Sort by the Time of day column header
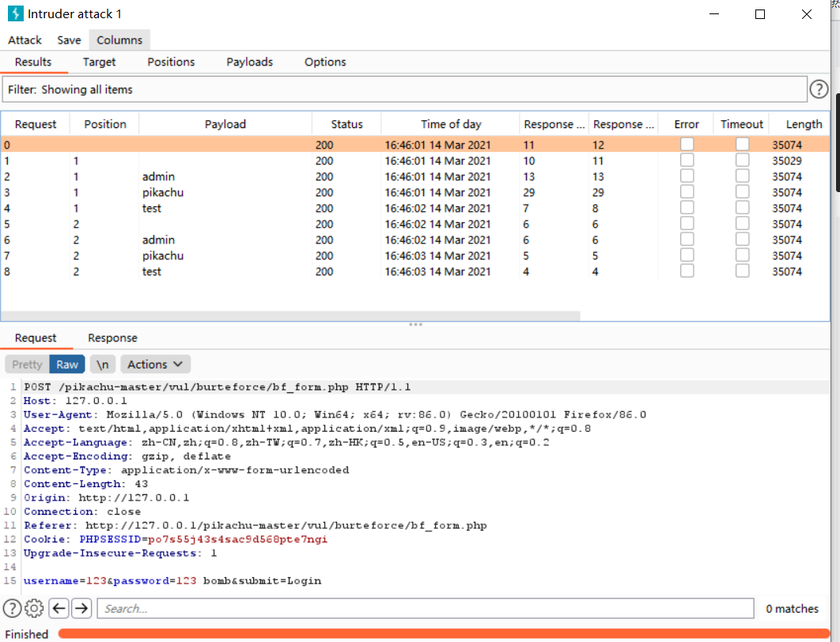This screenshot has height=642, width=840. (451, 124)
